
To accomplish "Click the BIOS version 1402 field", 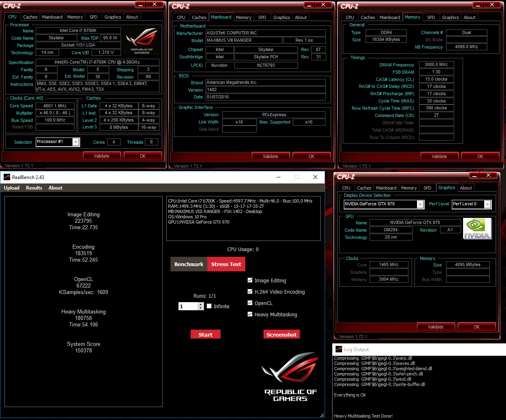I will click(266, 90).
